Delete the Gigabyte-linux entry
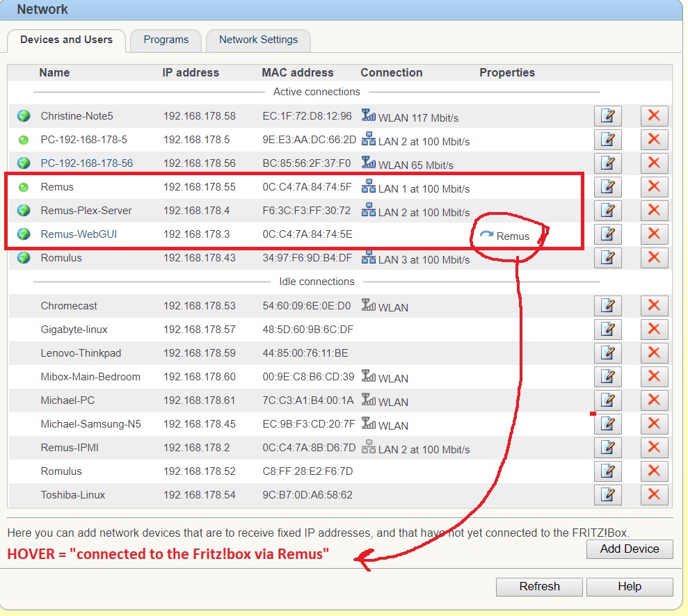This screenshot has width=688, height=616. coord(654,330)
